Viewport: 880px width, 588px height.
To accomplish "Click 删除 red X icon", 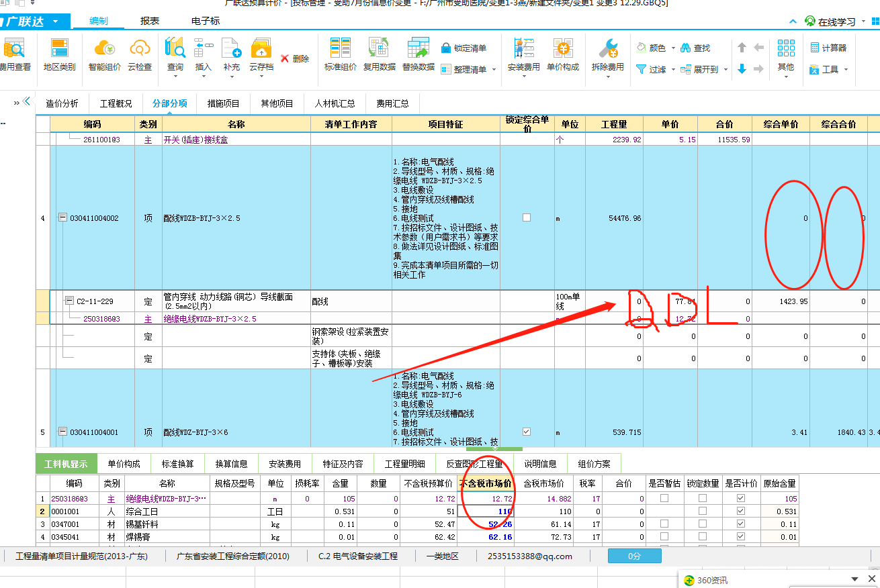I will (x=285, y=58).
